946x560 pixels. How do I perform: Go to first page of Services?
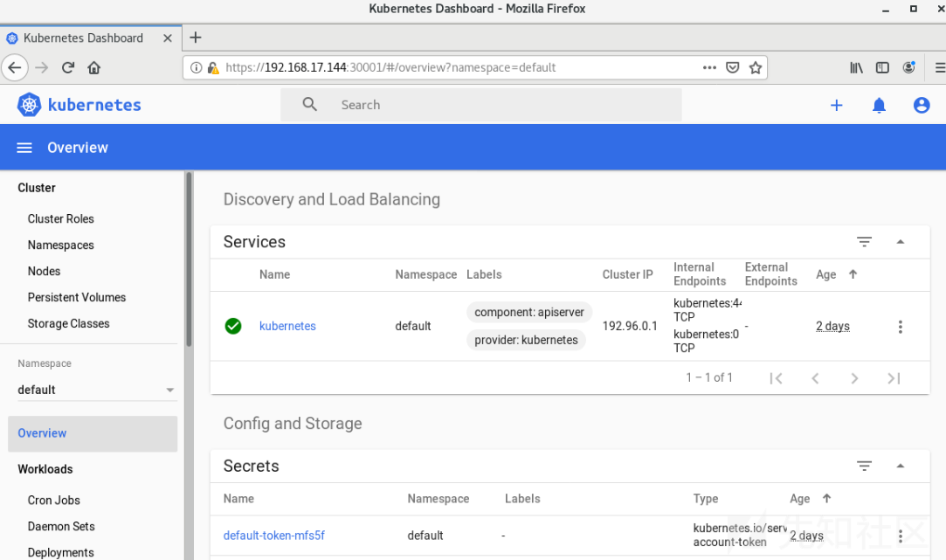[x=776, y=378]
